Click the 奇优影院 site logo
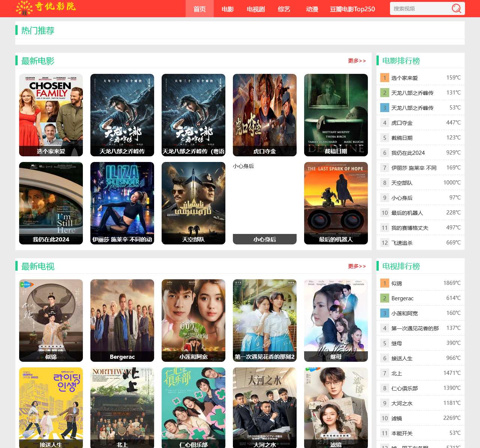Viewport: 480px width, 448px height. pos(46,8)
